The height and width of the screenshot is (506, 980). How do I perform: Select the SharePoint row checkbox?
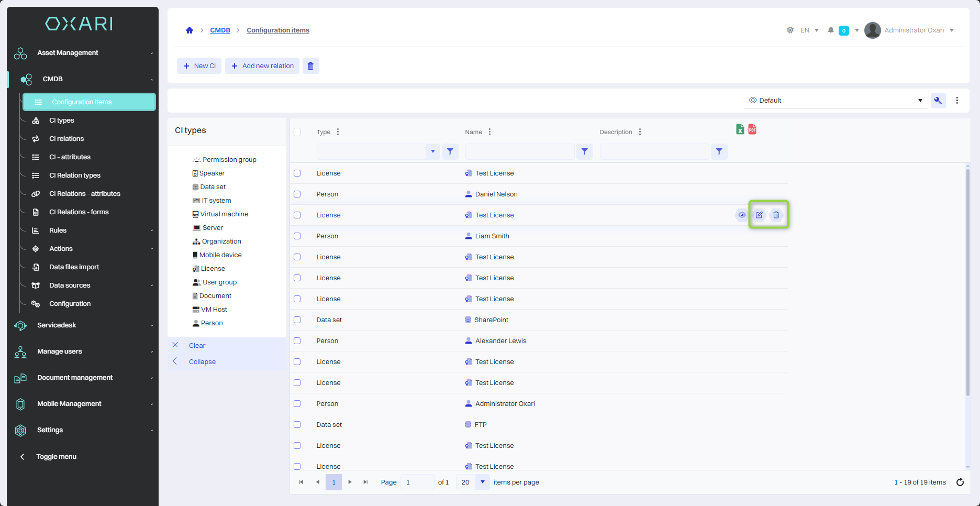pyautogui.click(x=297, y=320)
